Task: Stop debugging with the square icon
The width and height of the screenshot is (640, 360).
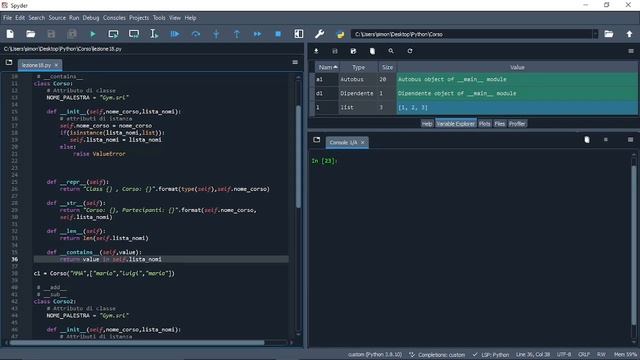Action: (278, 34)
